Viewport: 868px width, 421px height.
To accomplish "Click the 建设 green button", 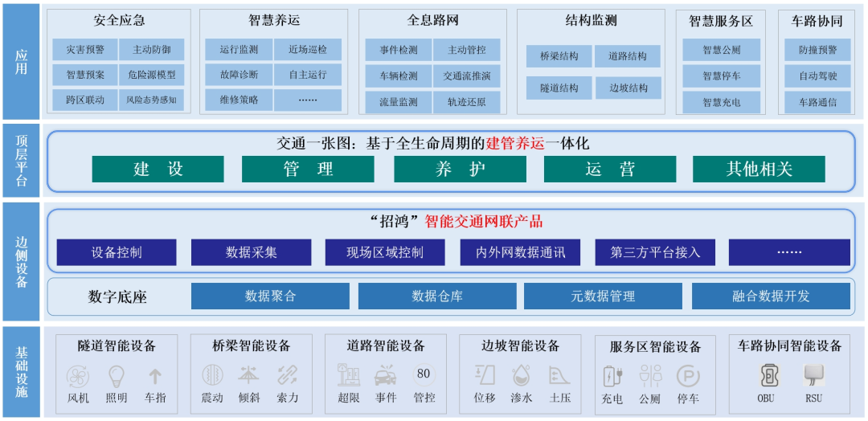I will pos(158,170).
